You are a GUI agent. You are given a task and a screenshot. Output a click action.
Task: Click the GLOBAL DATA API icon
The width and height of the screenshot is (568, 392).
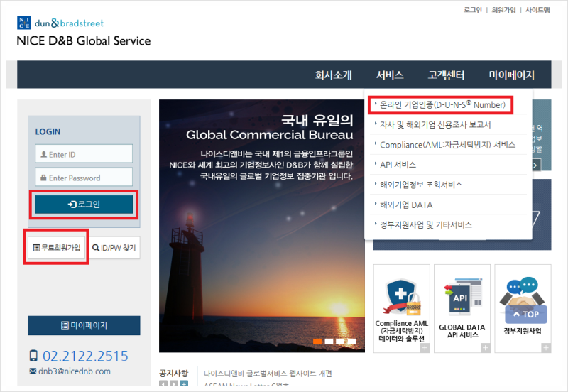463,297
